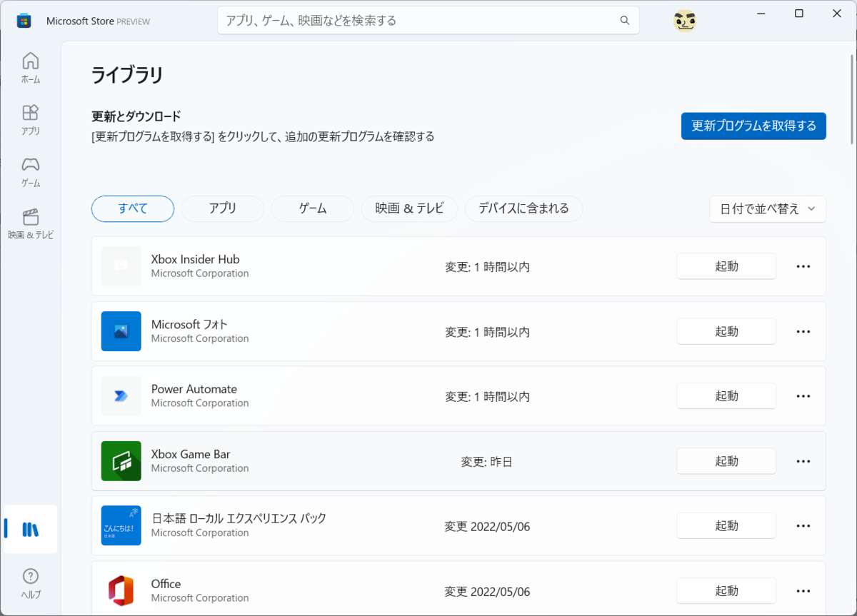Click 変更: 昨日 text in Xbox Game Bar row

click(486, 462)
